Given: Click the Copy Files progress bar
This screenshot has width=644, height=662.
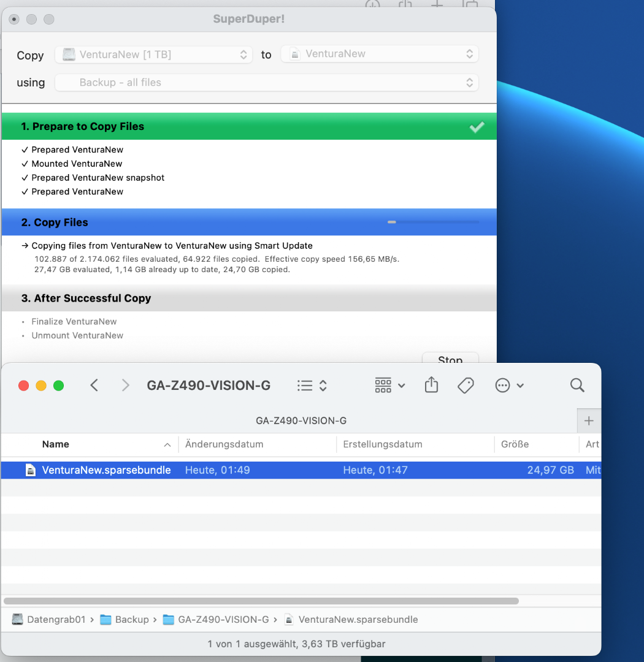Looking at the screenshot, I should [x=433, y=222].
